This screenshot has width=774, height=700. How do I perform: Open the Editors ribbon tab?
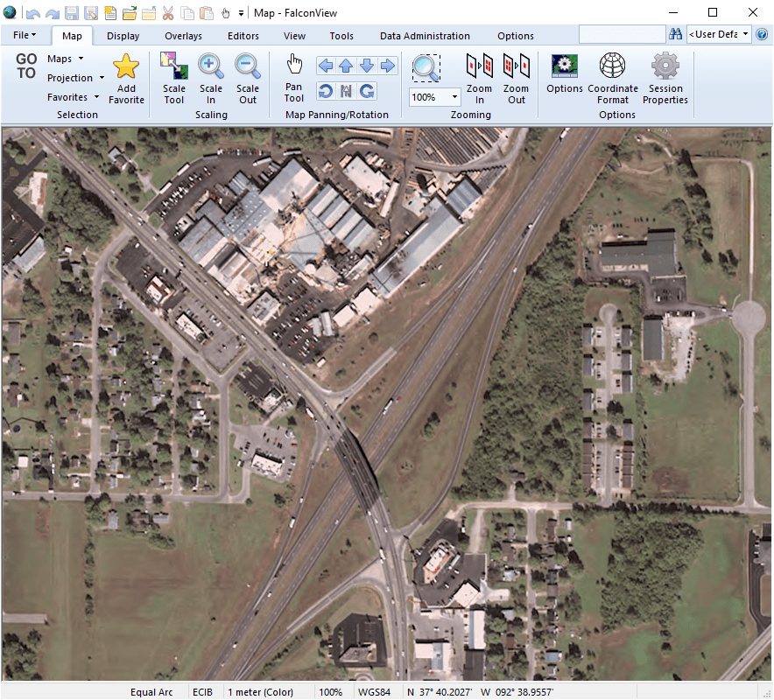click(x=243, y=36)
